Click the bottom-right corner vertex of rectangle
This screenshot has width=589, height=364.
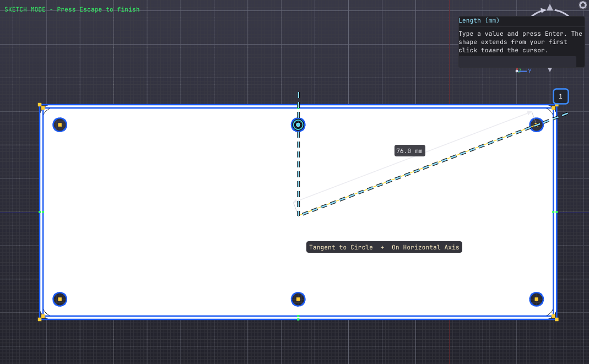pos(556,319)
